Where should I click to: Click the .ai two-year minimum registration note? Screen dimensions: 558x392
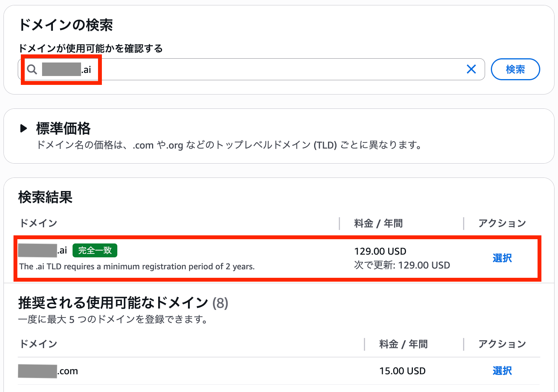click(x=137, y=266)
